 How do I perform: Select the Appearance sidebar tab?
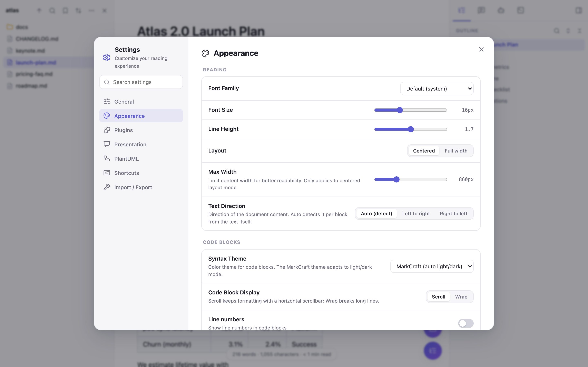tap(141, 116)
